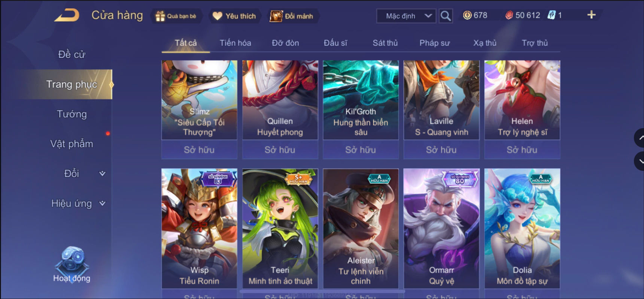Click the floating up arrow button
644x299 pixels.
click(640, 138)
